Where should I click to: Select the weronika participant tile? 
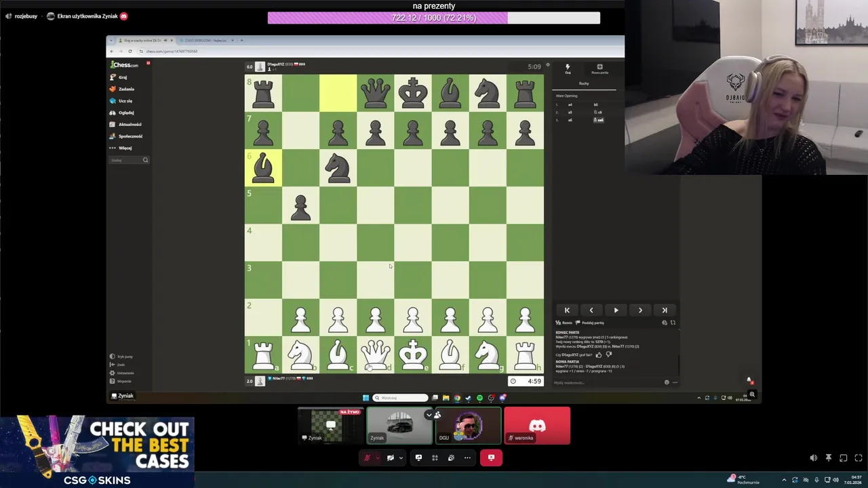point(537,426)
